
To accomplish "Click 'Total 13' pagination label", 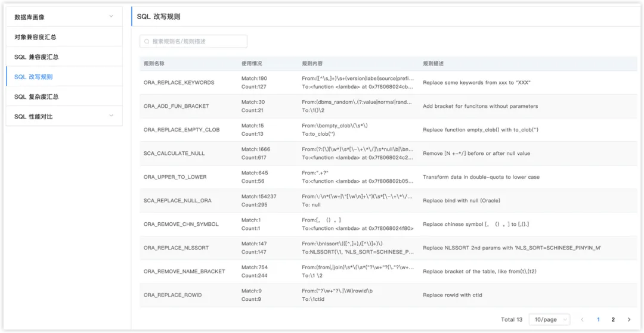I will (x=512, y=319).
